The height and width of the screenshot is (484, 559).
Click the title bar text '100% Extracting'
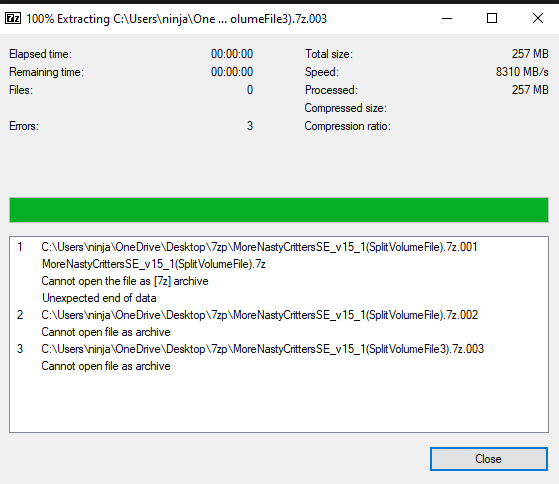[68, 19]
